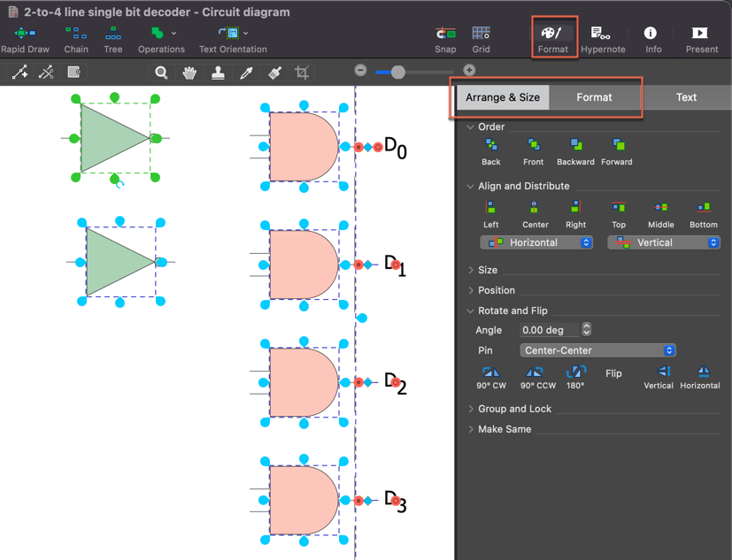Screen dimensions: 732x560
Task: Collapse the Align and Distribute section
Action: [470, 186]
